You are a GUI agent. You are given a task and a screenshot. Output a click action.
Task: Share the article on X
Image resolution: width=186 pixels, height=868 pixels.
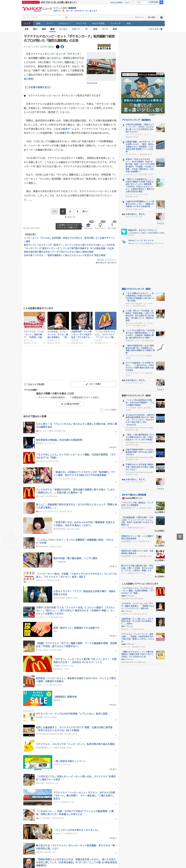(x=57, y=47)
